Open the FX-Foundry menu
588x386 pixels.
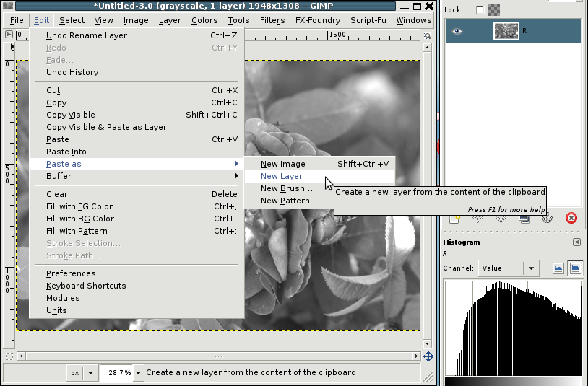point(318,20)
